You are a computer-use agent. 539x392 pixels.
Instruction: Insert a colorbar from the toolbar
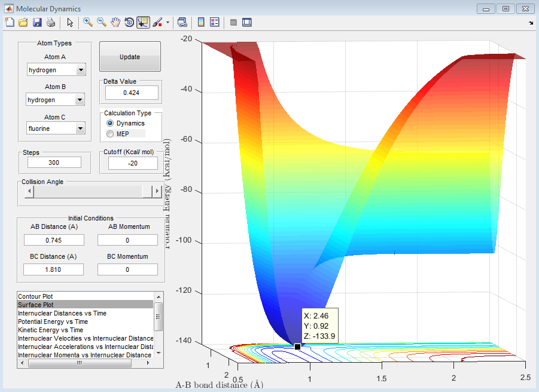(201, 23)
